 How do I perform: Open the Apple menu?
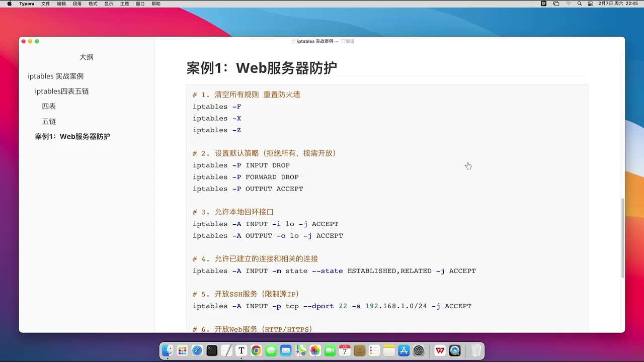[9, 4]
